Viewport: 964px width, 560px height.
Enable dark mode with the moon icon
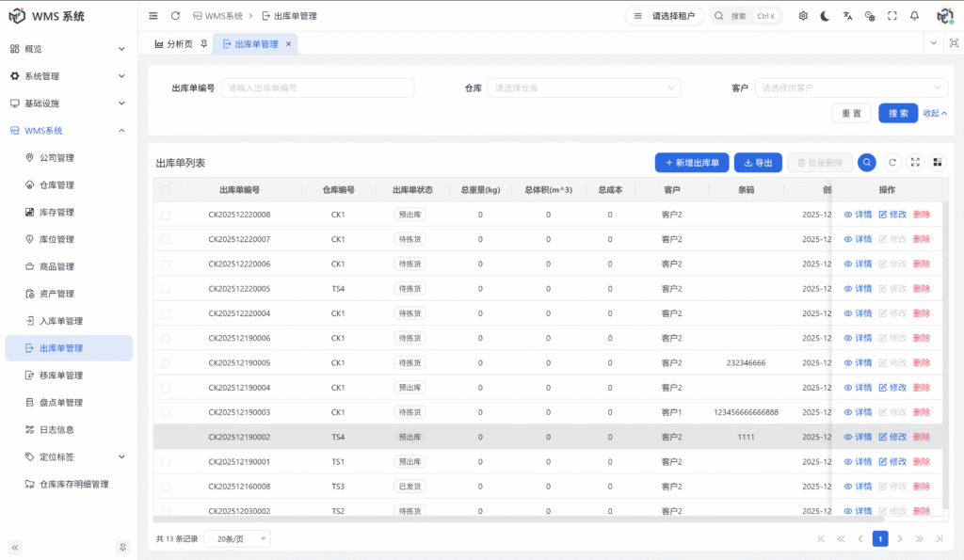tap(825, 15)
